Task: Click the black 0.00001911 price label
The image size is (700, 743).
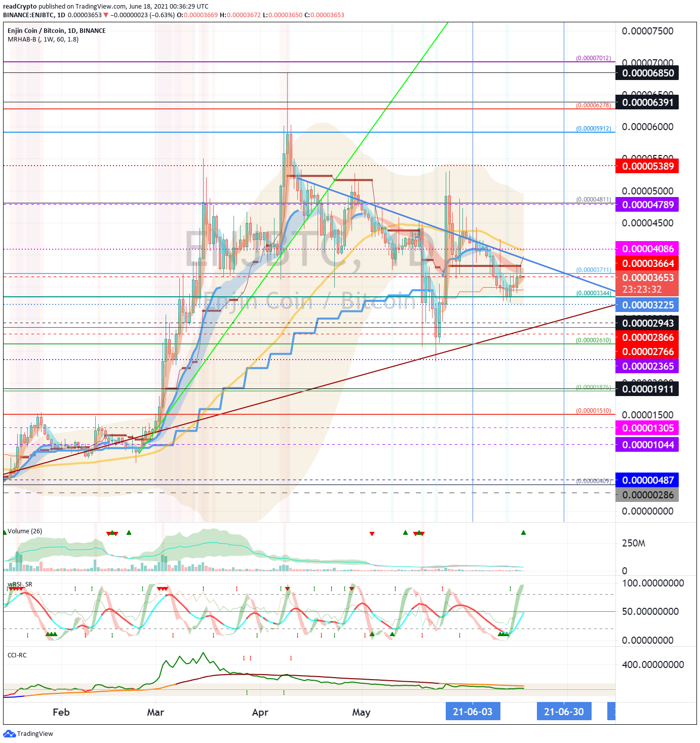Action: point(647,389)
